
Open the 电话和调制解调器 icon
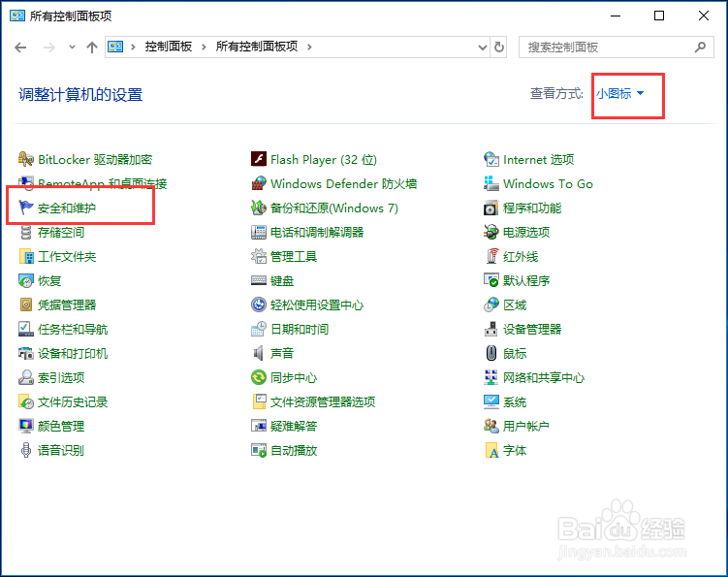pos(259,233)
